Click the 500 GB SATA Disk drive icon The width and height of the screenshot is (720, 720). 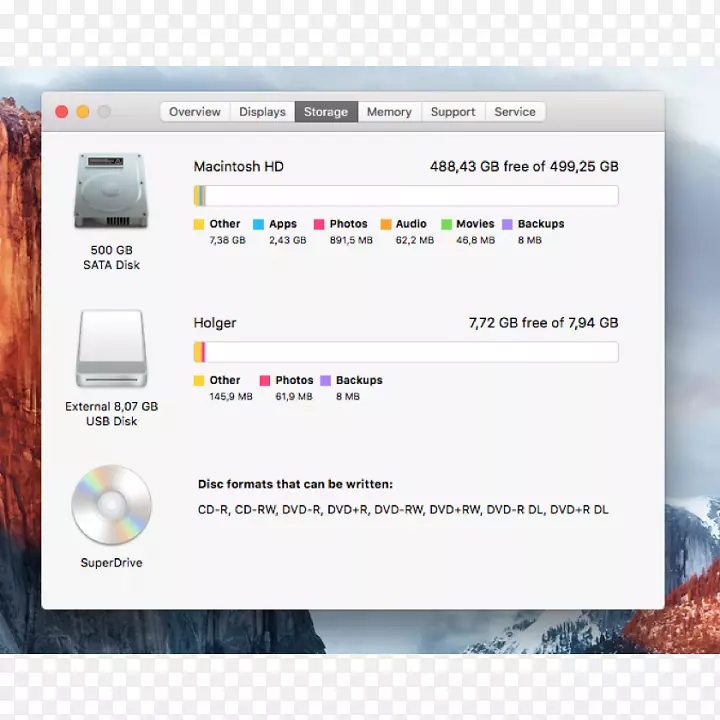tap(111, 191)
